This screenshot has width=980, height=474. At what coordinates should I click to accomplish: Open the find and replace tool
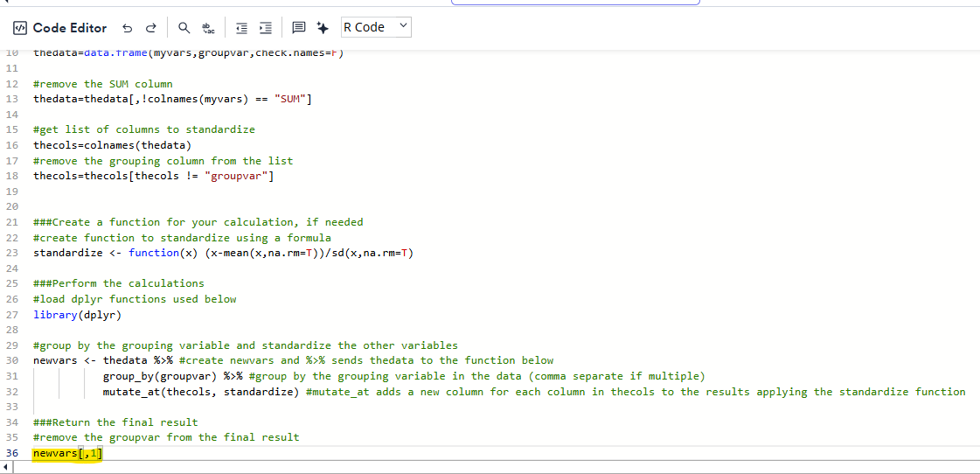(x=208, y=28)
